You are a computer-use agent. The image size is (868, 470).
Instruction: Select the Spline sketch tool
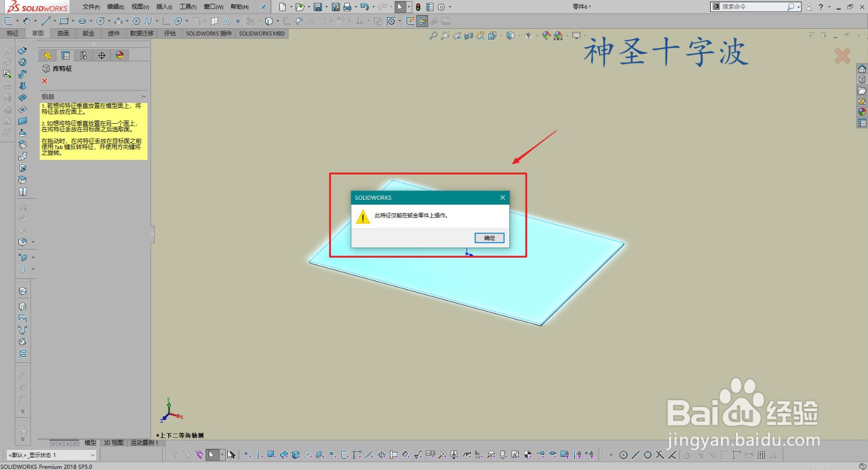(x=148, y=21)
